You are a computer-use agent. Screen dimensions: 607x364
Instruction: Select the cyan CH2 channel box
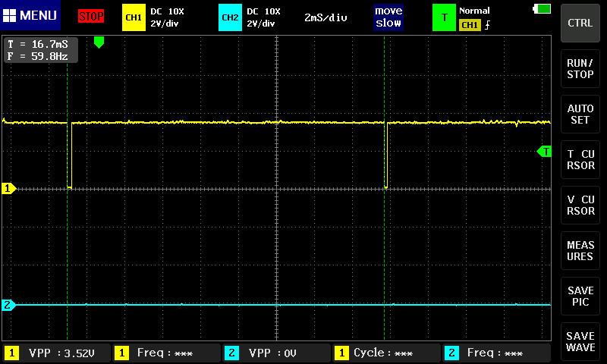pyautogui.click(x=230, y=17)
